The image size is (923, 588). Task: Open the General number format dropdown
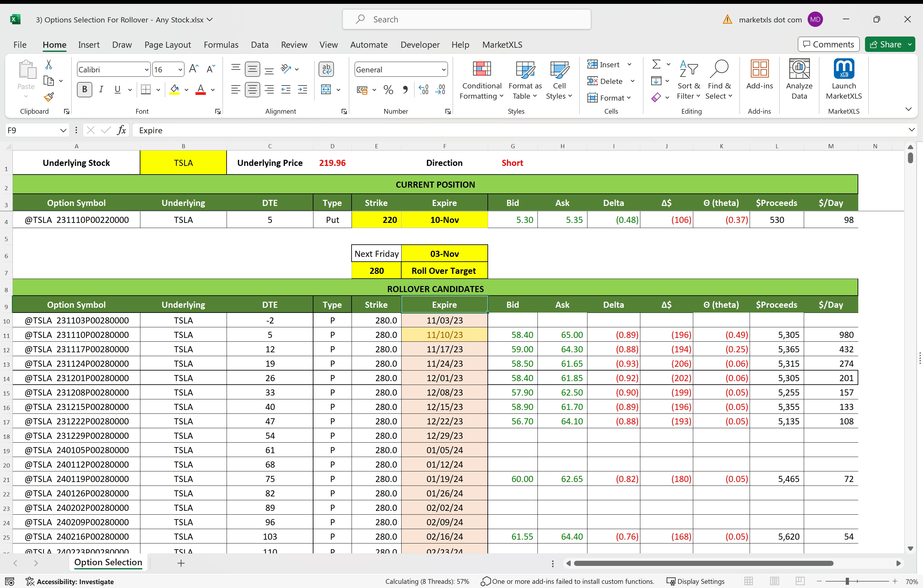click(x=444, y=70)
